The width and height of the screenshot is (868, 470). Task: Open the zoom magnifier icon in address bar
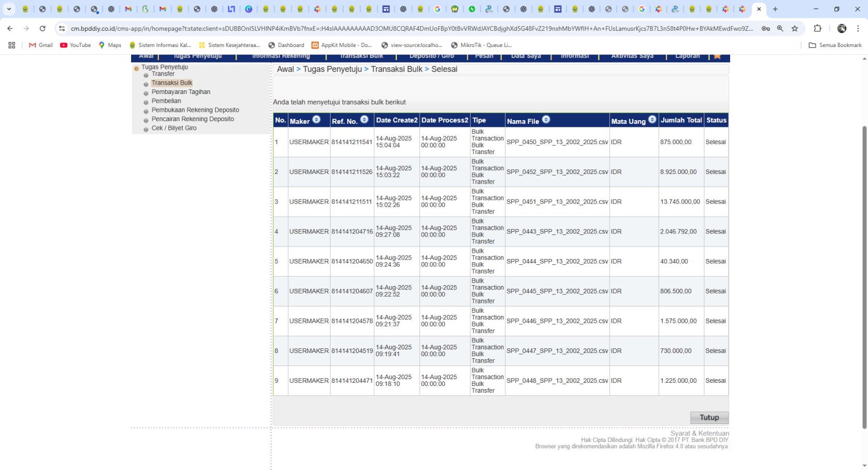coord(780,28)
